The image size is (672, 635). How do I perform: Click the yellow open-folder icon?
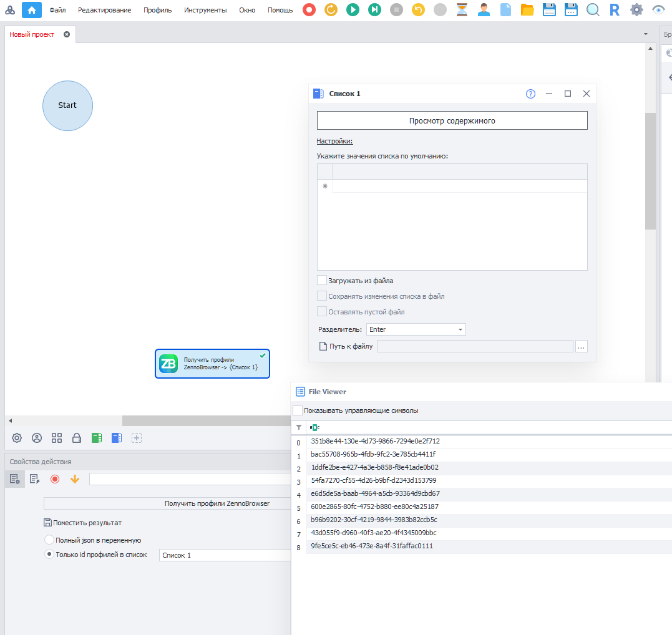(x=528, y=10)
